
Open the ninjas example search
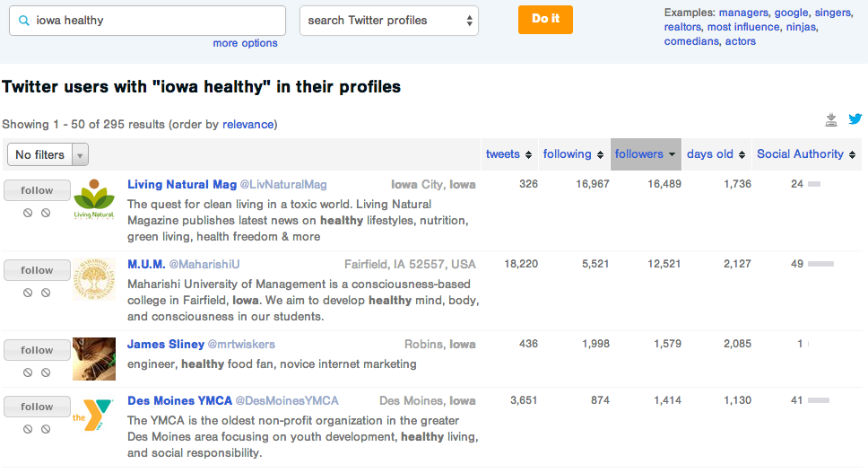tap(801, 27)
